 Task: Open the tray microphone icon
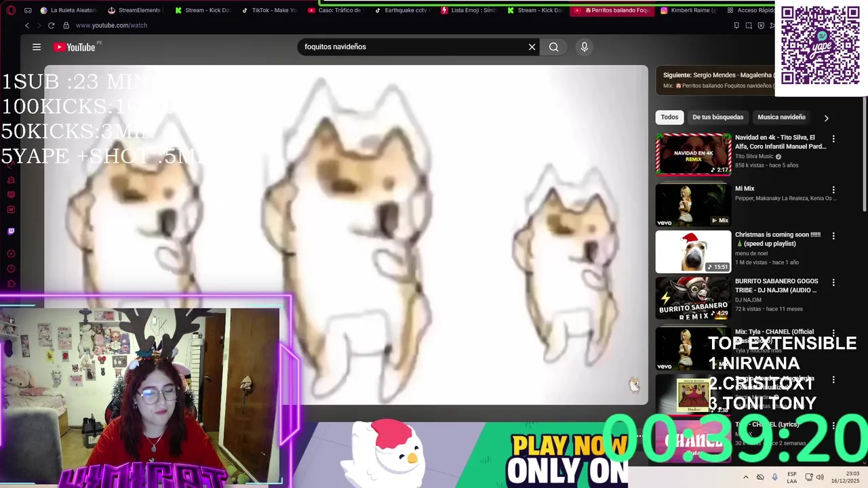pyautogui.click(x=774, y=477)
